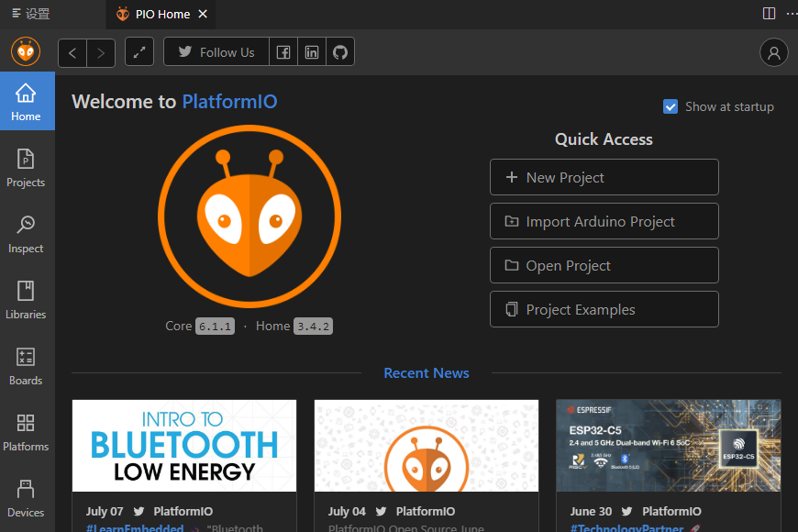The width and height of the screenshot is (798, 532).
Task: Open the Boards sidebar section
Action: point(26,366)
